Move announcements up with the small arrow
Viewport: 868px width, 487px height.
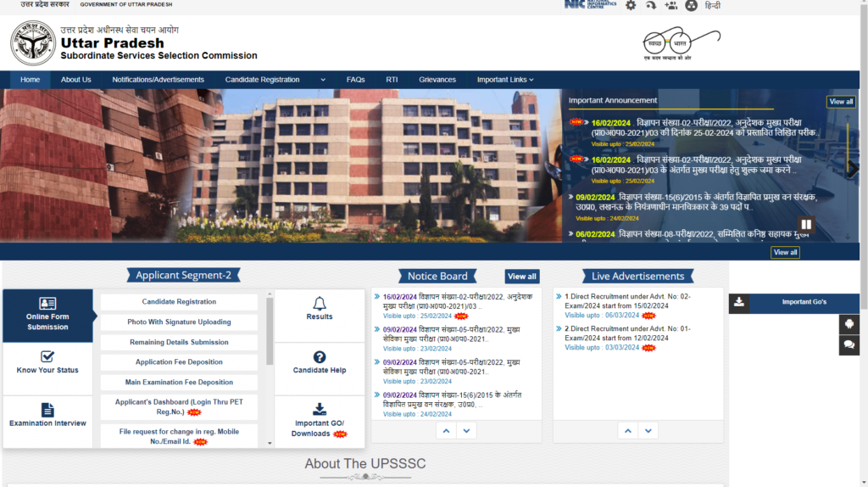(x=848, y=117)
